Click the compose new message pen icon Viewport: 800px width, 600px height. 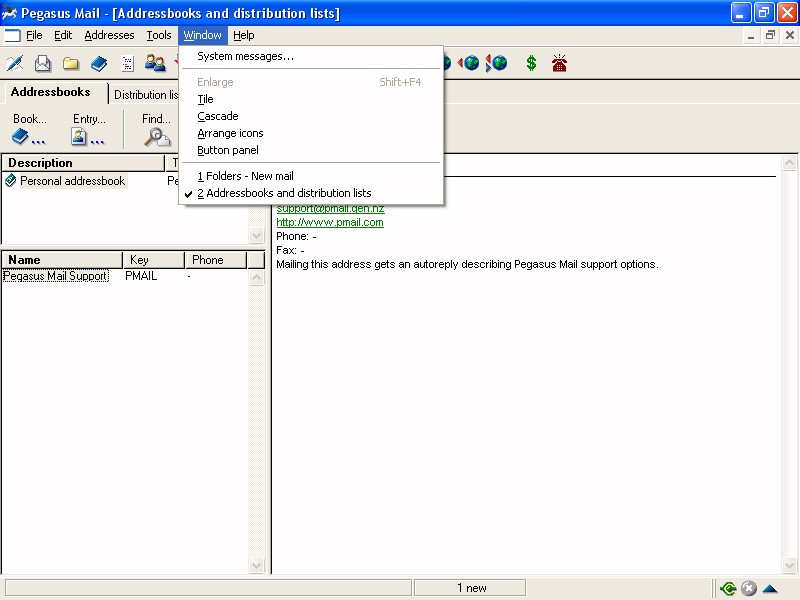coord(15,63)
